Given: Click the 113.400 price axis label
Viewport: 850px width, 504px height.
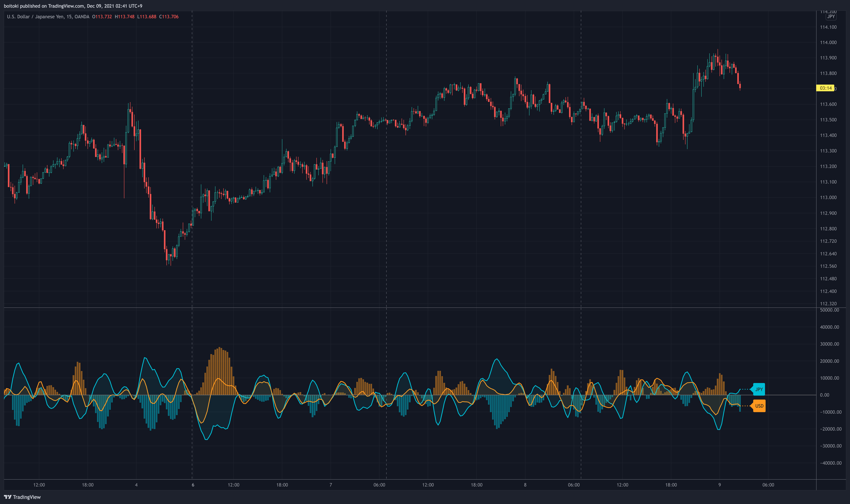Looking at the screenshot, I should pos(828,135).
